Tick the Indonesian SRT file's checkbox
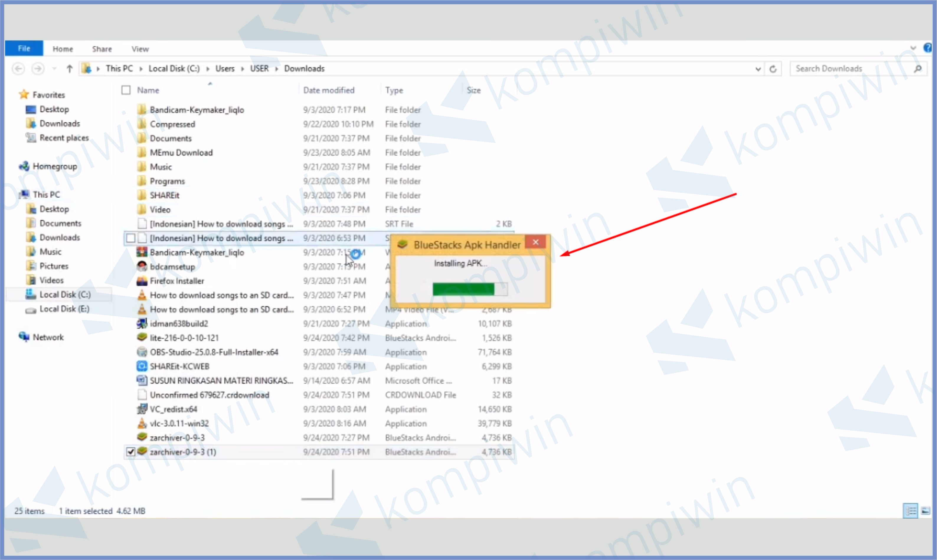937x560 pixels. pyautogui.click(x=130, y=238)
